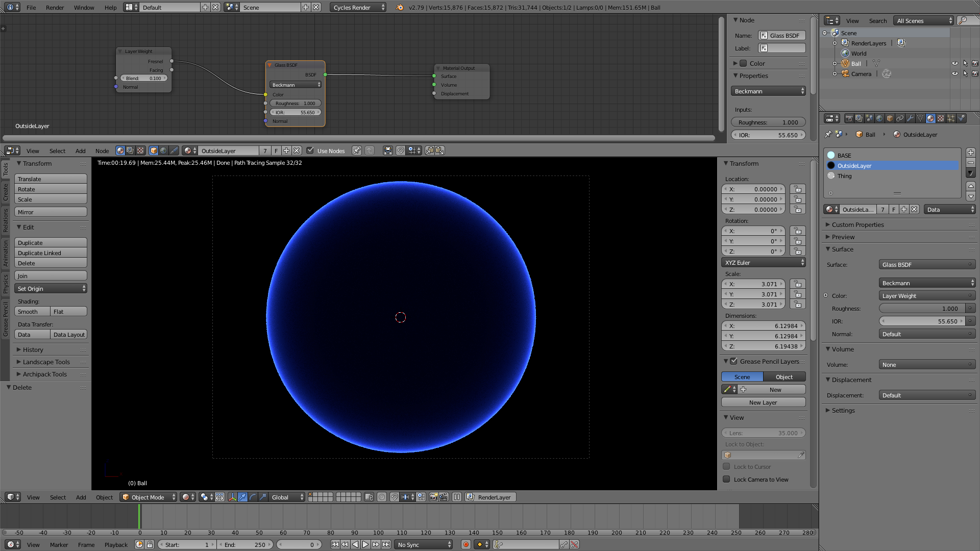Select World shader nodes globe icon
Image resolution: width=980 pixels, height=551 pixels.
point(163,151)
